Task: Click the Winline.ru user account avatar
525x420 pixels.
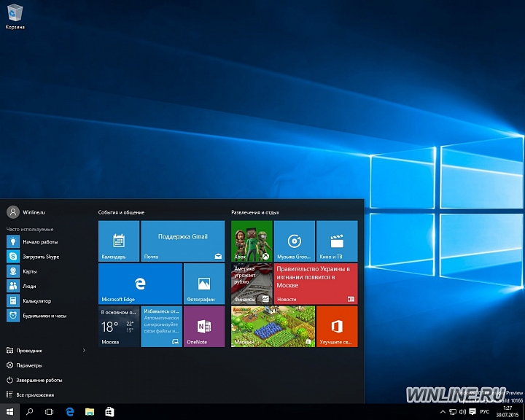Action: tap(13, 212)
